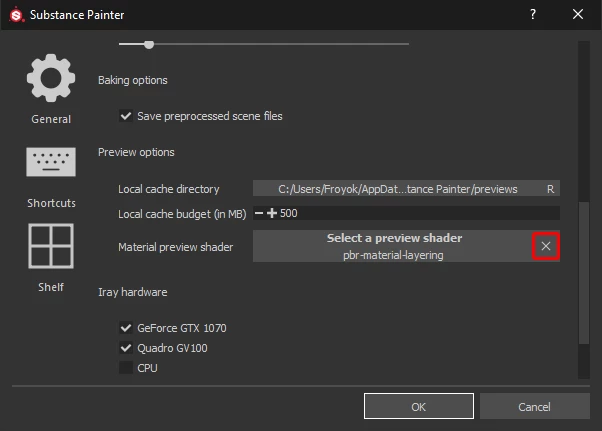This screenshot has height=431, width=602.
Task: Increase local cache budget with plus
Action: (271, 213)
